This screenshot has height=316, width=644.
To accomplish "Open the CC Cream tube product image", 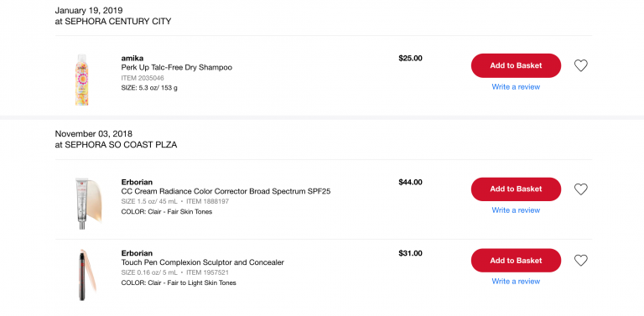I will tap(87, 203).
